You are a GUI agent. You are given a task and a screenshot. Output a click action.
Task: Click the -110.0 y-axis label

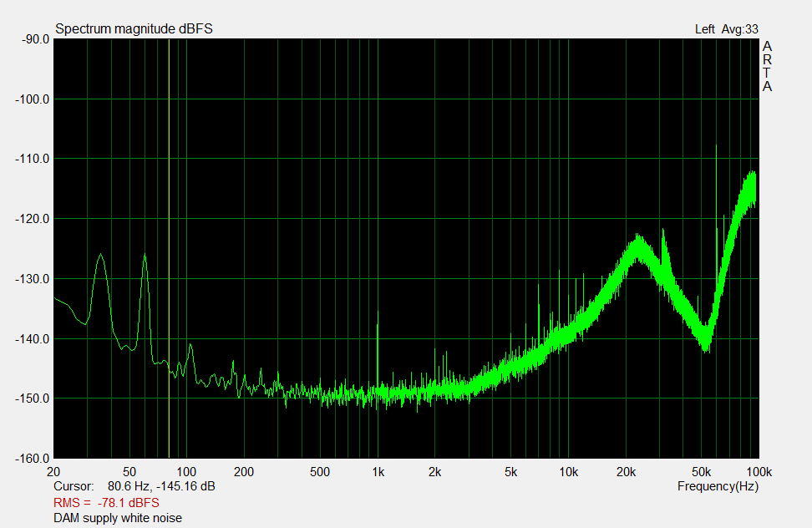(32, 159)
